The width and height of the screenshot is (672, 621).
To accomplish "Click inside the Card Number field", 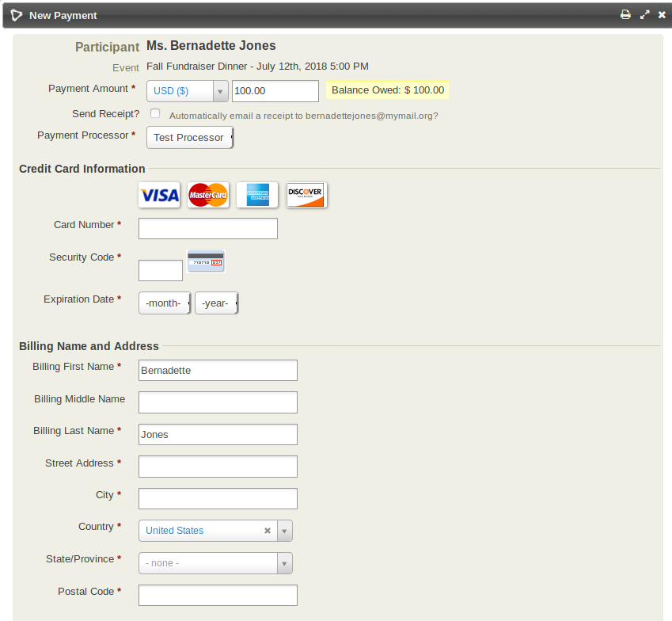I will 207,228.
